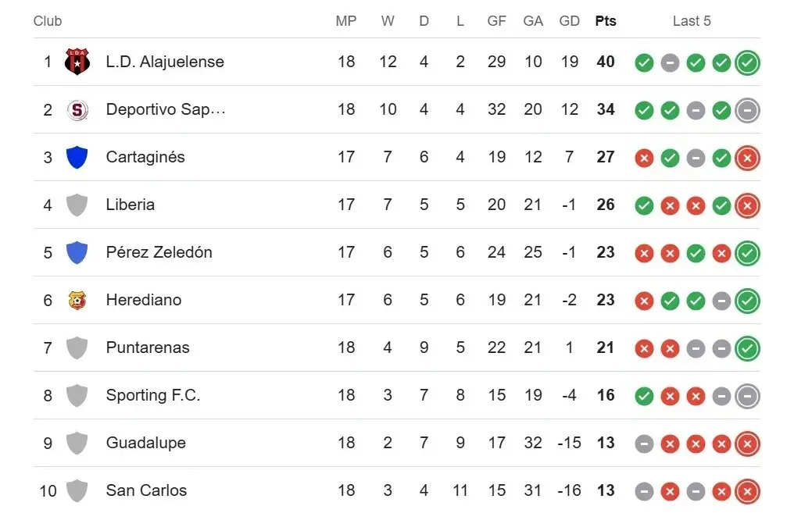Select the Guadalupe team name
The image size is (812, 531).
pos(145,443)
